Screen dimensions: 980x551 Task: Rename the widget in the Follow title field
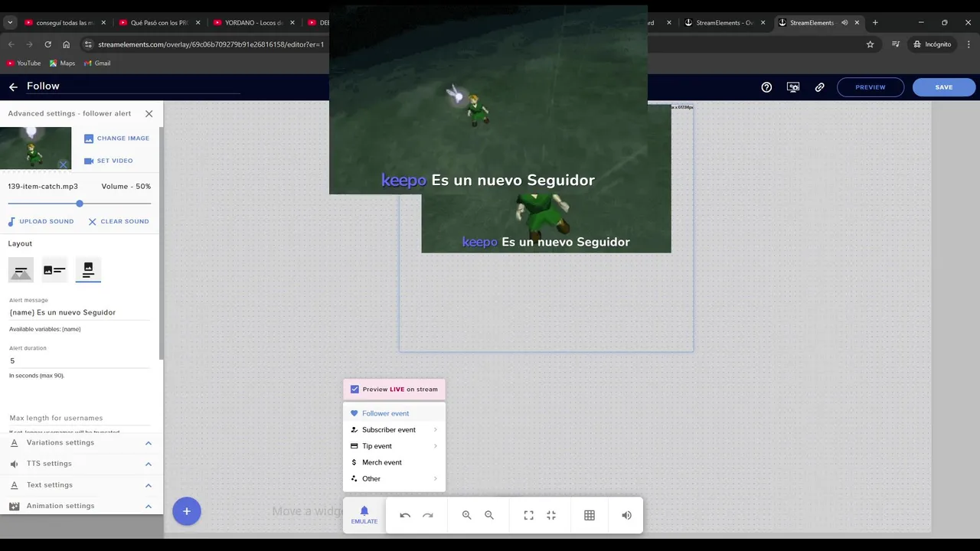(133, 86)
